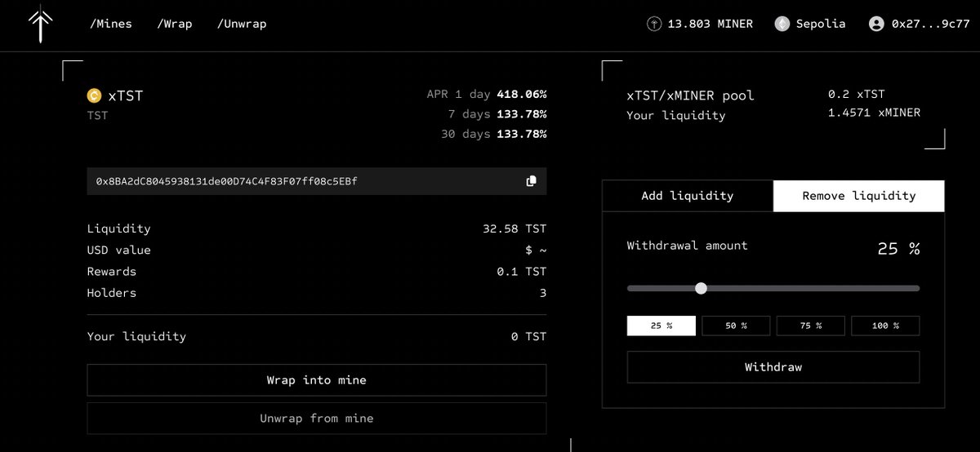
Task: Click the contract address 0x8BA2dC80... text
Action: click(x=227, y=181)
